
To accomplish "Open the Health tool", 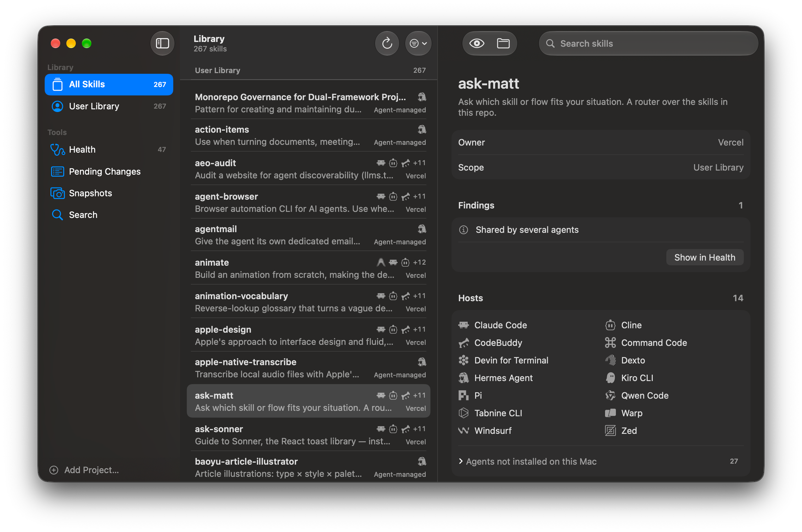I will (109, 150).
